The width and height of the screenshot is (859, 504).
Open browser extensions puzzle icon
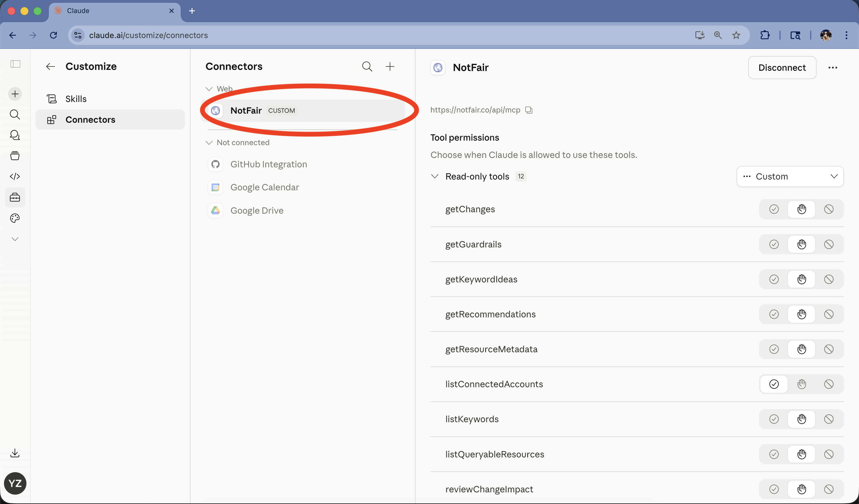click(x=765, y=35)
